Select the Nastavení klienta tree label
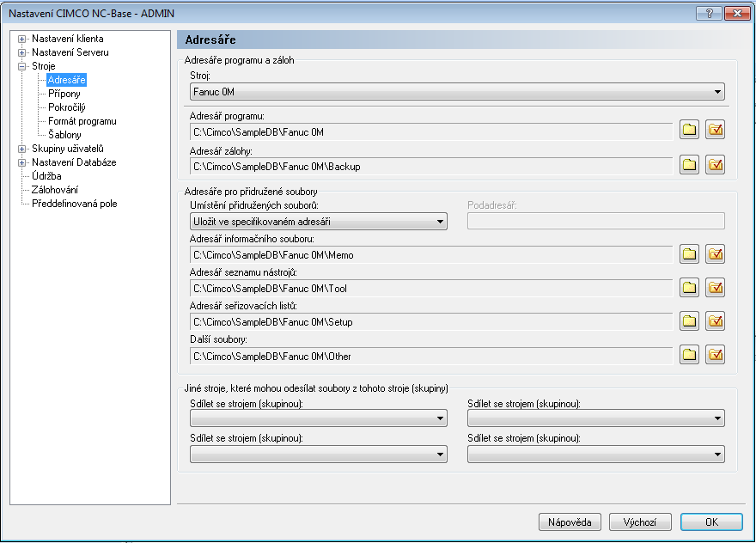 [x=68, y=39]
